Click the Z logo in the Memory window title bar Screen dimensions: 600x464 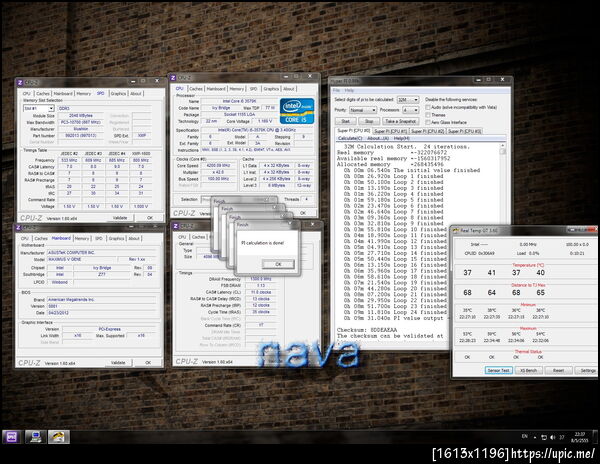(176, 226)
